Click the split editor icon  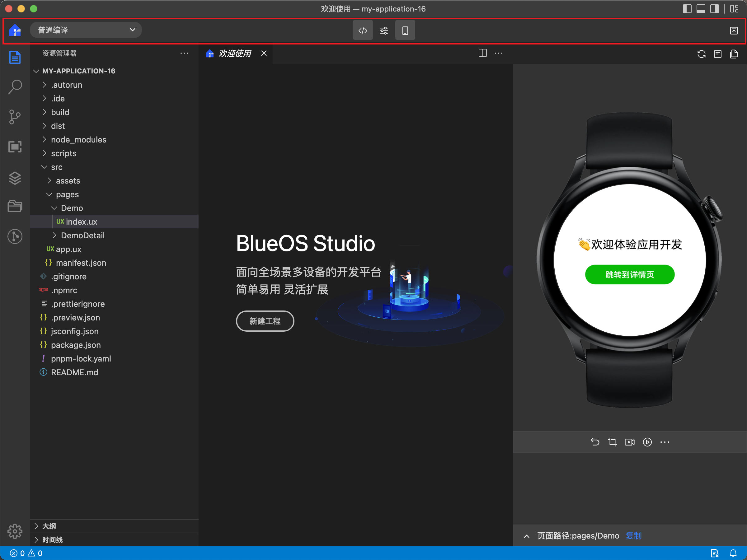tap(482, 53)
